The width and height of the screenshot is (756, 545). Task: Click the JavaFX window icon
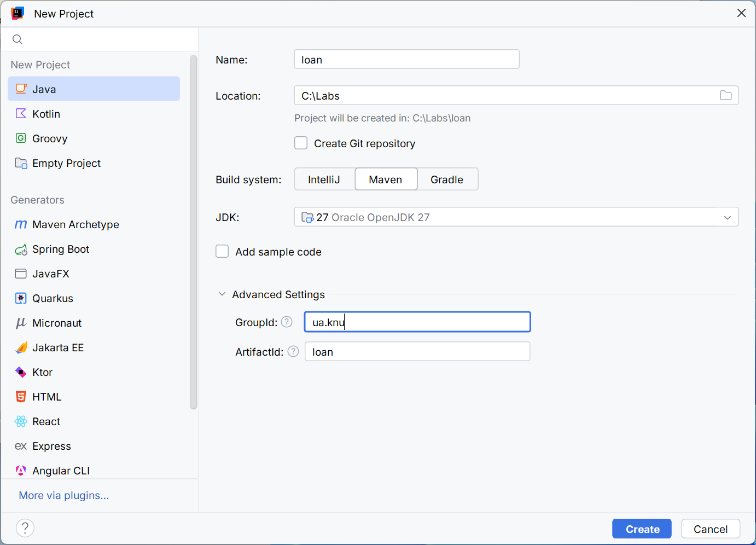[21, 274]
